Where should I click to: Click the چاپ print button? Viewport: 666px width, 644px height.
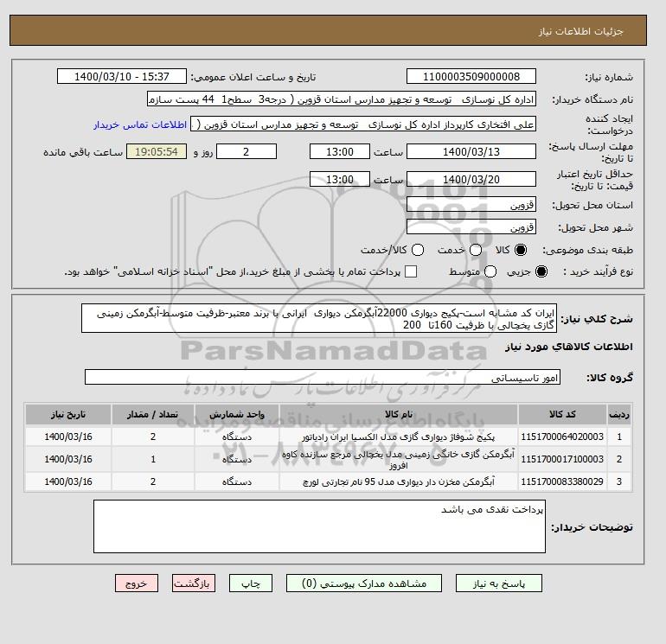pos(251,583)
